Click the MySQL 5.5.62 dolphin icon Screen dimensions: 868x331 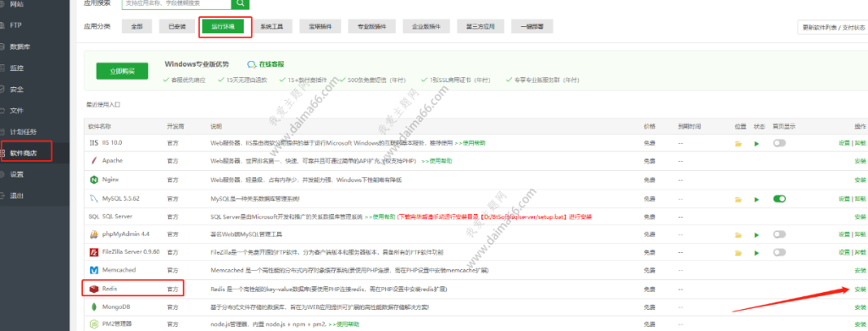pos(93,198)
